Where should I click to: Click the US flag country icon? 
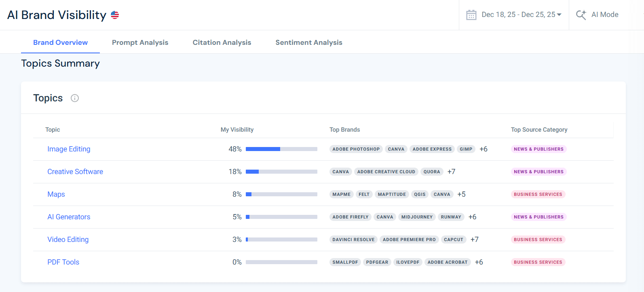(115, 15)
